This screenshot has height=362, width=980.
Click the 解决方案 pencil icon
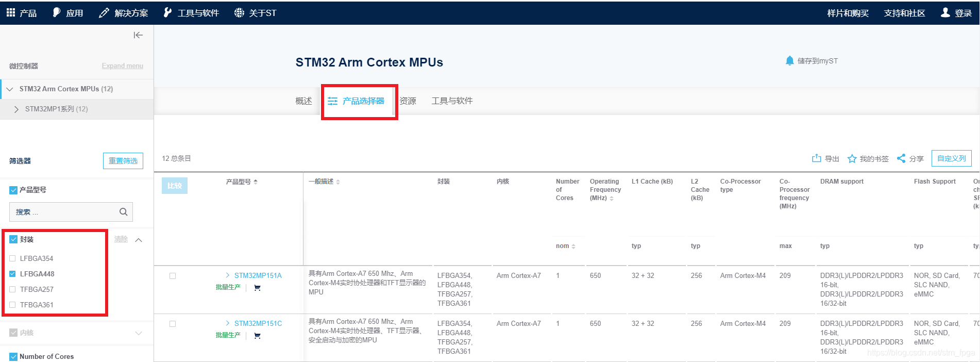(x=104, y=13)
